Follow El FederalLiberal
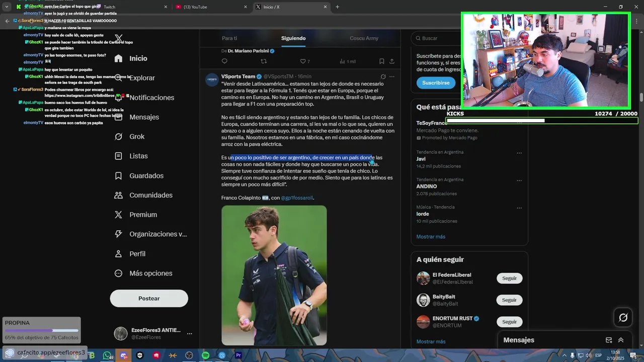The width and height of the screenshot is (644, 362). point(509,279)
